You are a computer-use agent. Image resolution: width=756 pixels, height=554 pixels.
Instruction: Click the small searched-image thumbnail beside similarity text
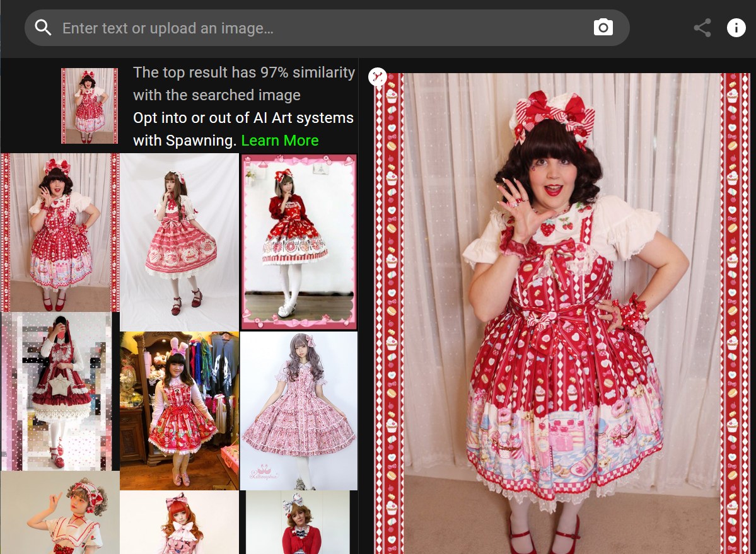click(x=89, y=106)
